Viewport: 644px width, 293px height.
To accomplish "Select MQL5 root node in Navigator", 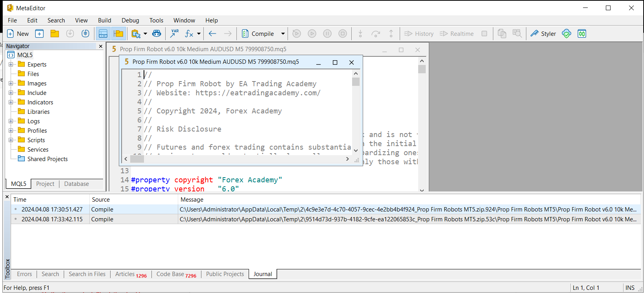I will coord(20,55).
